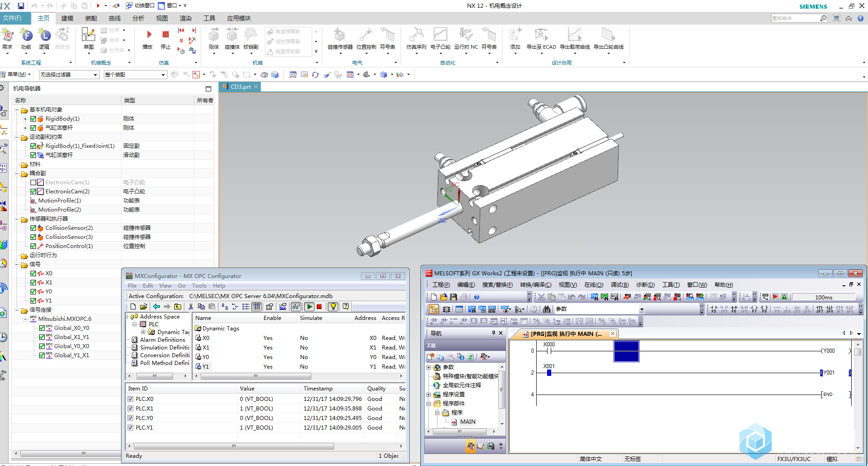Click the 导出至 ECAD icon
The width and height of the screenshot is (868, 466).
pos(541,35)
